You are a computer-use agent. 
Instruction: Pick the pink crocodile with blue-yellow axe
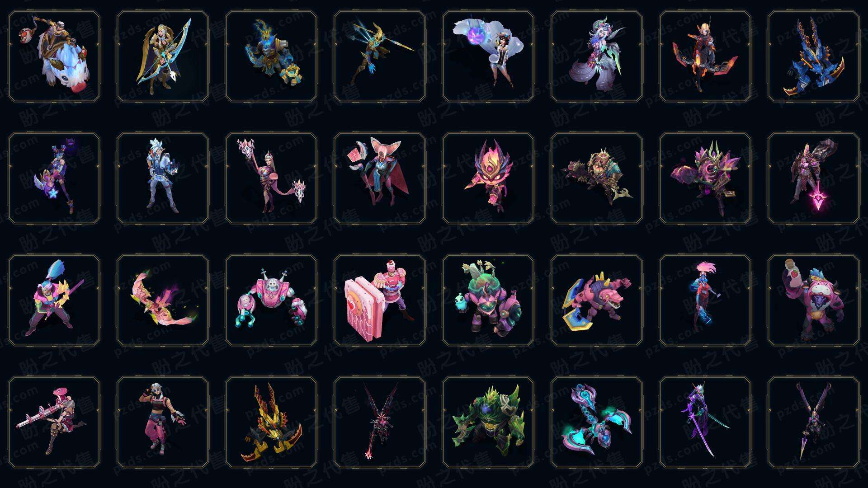pos(597,300)
